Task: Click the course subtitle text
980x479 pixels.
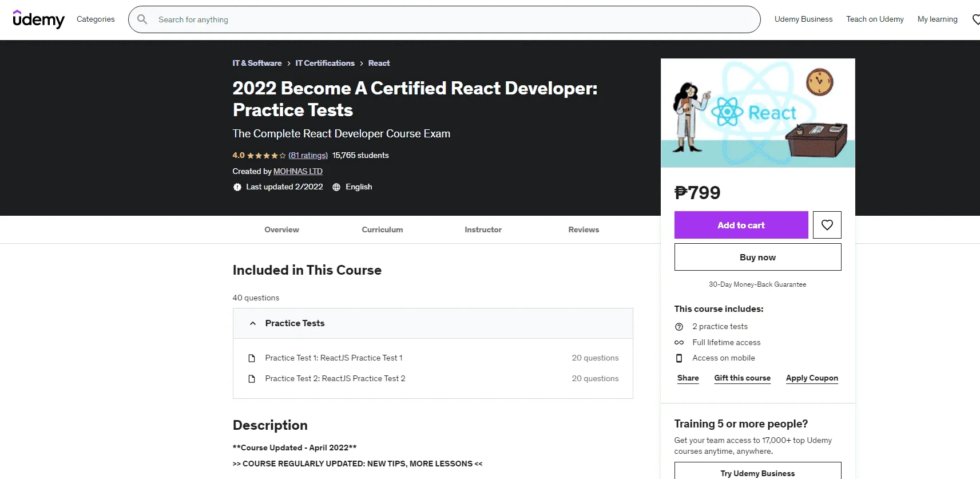Action: (341, 134)
